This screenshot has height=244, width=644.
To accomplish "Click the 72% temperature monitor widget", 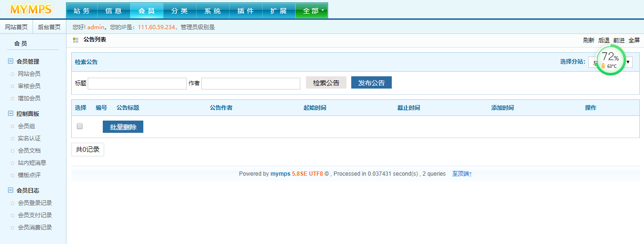I will [x=611, y=60].
